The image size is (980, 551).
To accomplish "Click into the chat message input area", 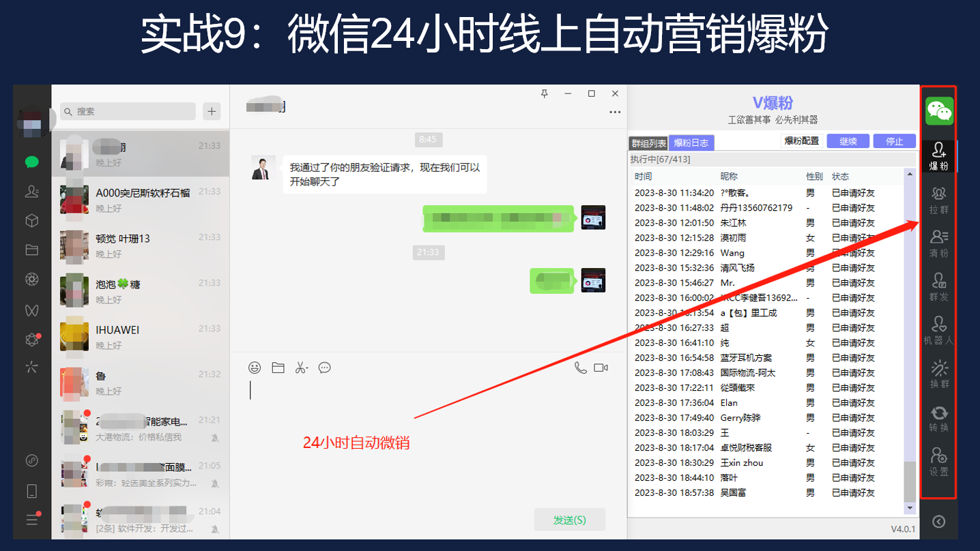I will click(x=428, y=436).
